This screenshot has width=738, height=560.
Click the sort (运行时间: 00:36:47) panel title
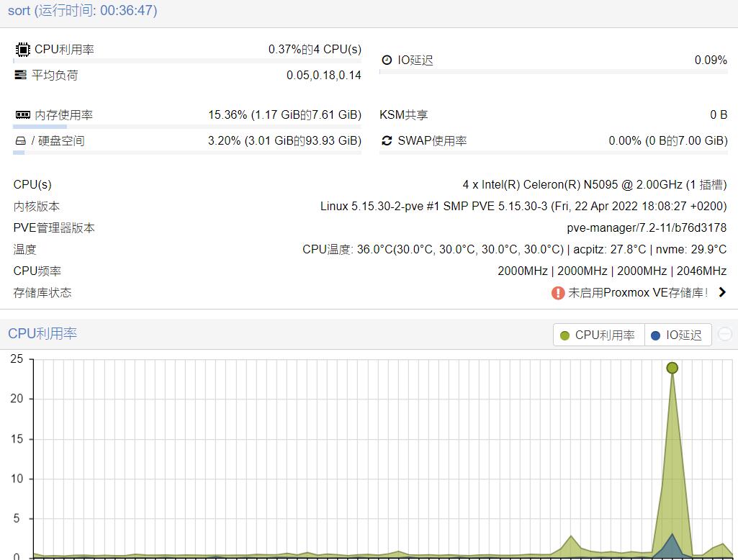click(x=82, y=10)
